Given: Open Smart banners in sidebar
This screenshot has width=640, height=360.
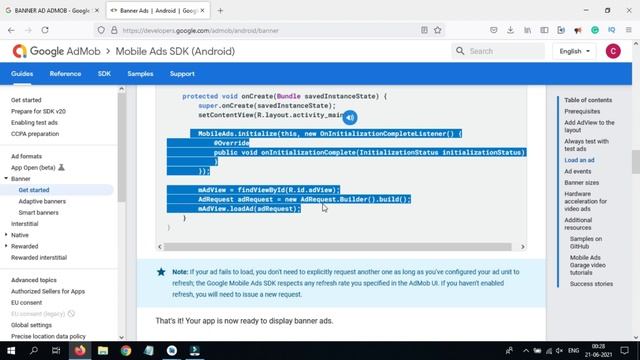Looking at the screenshot, I should pyautogui.click(x=38, y=213).
